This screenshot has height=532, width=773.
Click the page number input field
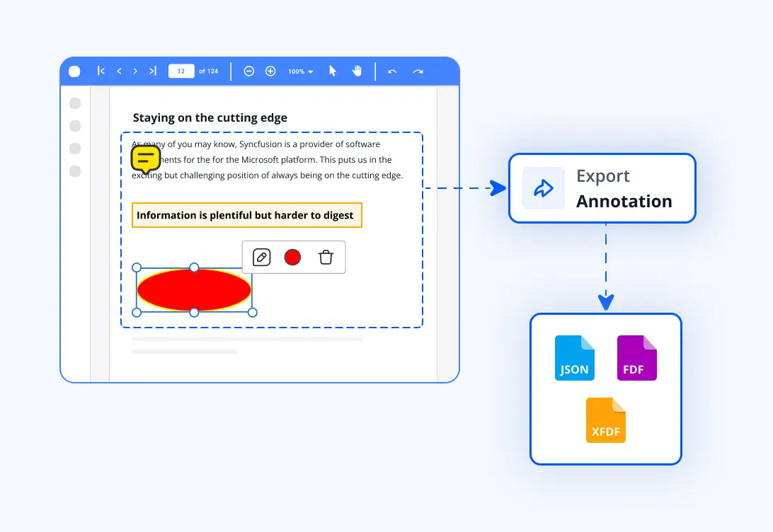coord(181,71)
